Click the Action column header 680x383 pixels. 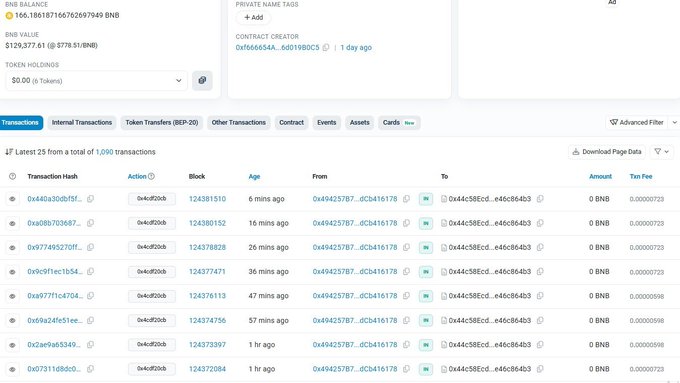pyautogui.click(x=137, y=177)
